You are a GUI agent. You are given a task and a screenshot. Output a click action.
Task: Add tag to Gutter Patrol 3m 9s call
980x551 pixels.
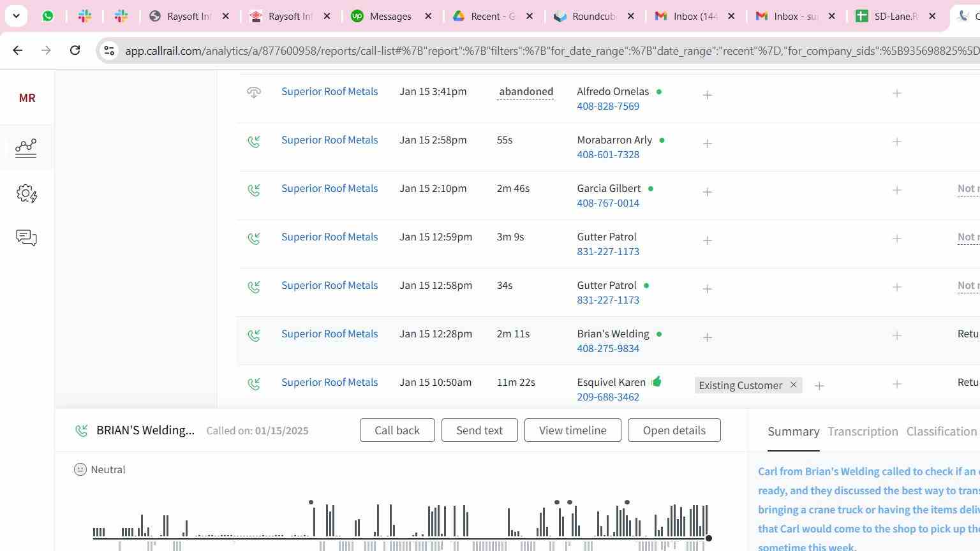pyautogui.click(x=707, y=240)
